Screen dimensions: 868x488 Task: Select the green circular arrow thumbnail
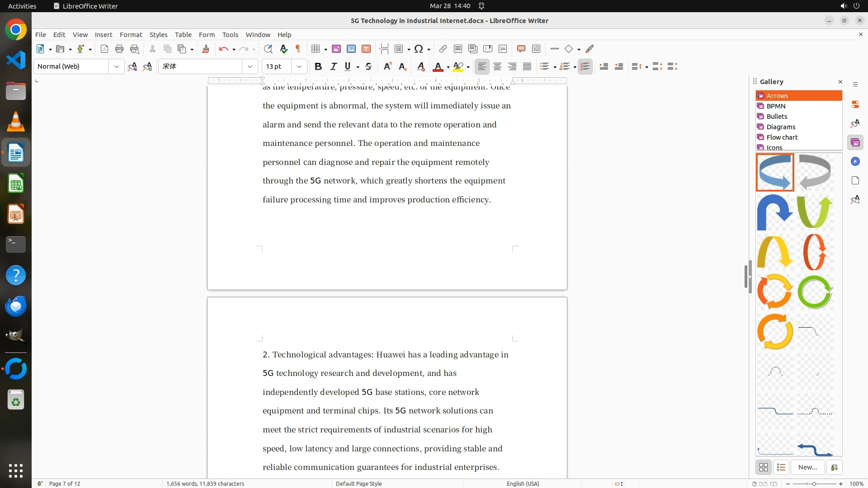(815, 292)
